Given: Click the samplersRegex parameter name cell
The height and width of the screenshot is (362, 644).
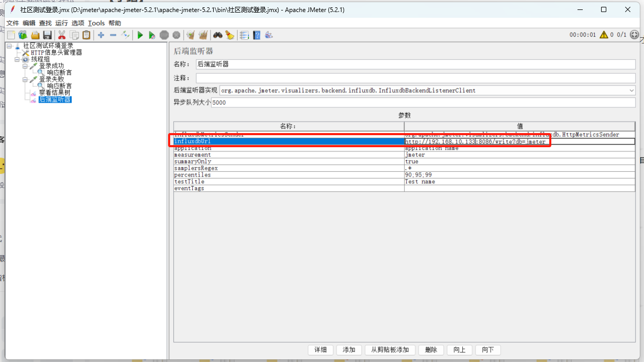Looking at the screenshot, I should point(289,168).
